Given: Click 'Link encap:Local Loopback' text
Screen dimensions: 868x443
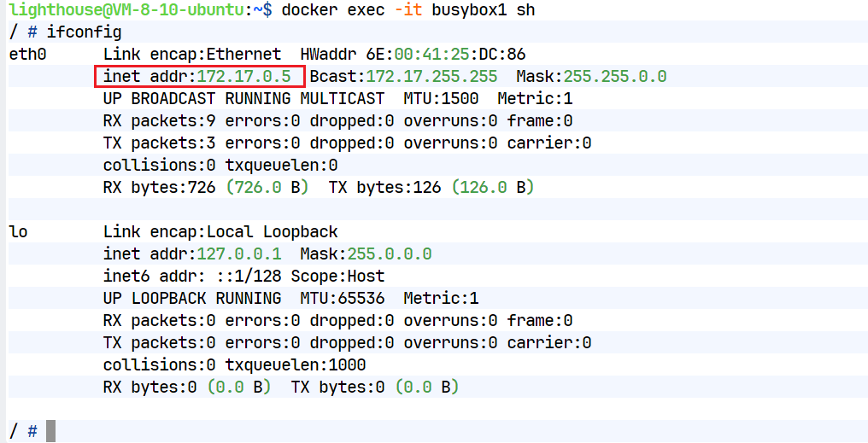Looking at the screenshot, I should (220, 231).
